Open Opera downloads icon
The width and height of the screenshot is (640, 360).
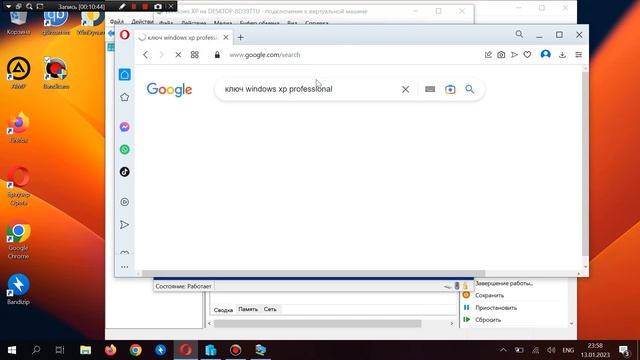[x=562, y=55]
